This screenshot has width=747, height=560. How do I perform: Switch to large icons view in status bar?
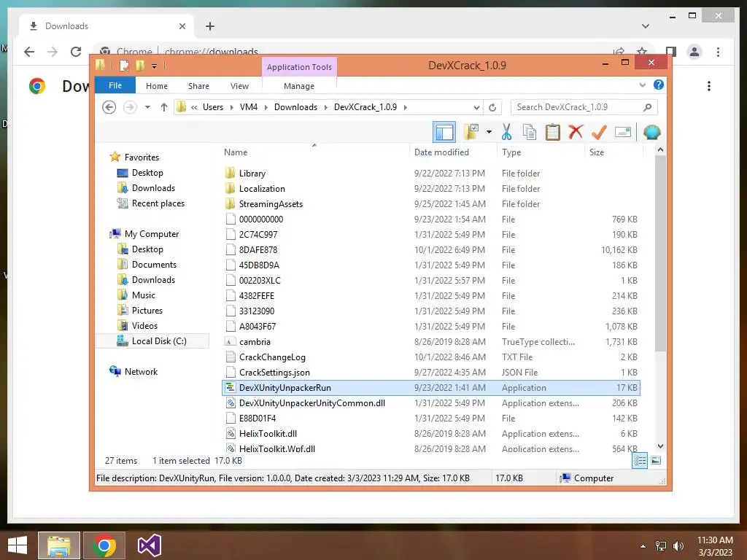click(656, 461)
